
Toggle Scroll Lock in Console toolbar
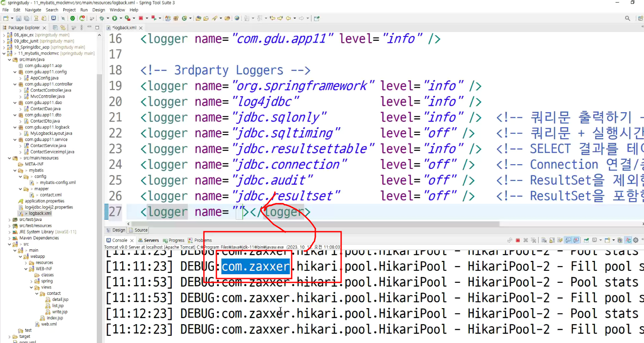[552, 240]
